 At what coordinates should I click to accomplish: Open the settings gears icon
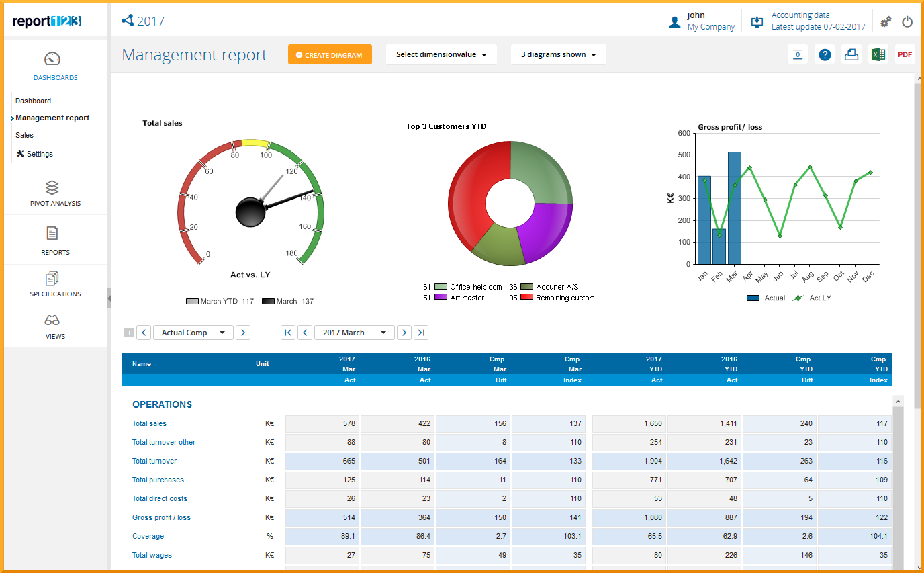click(x=886, y=21)
